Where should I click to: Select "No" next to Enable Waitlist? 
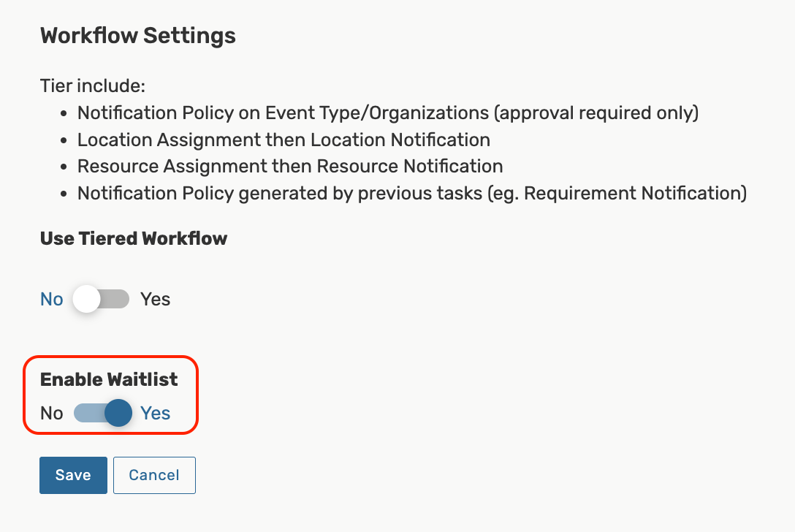[x=51, y=413]
